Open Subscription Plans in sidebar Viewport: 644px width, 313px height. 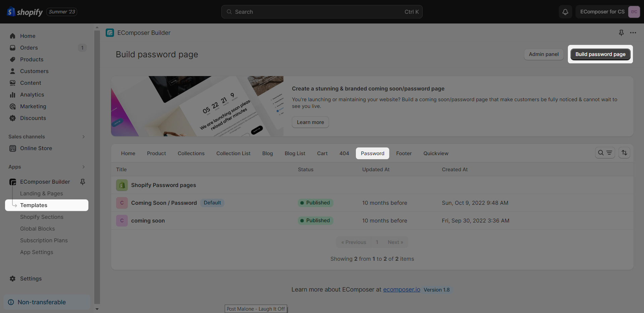point(44,240)
